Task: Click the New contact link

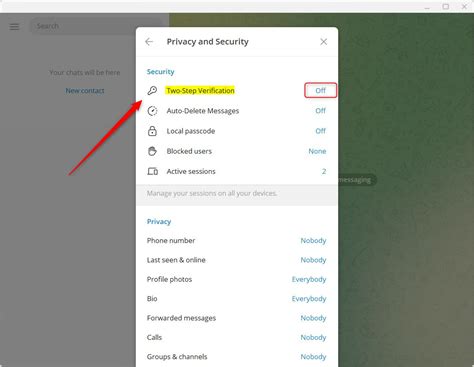Action: [x=85, y=91]
